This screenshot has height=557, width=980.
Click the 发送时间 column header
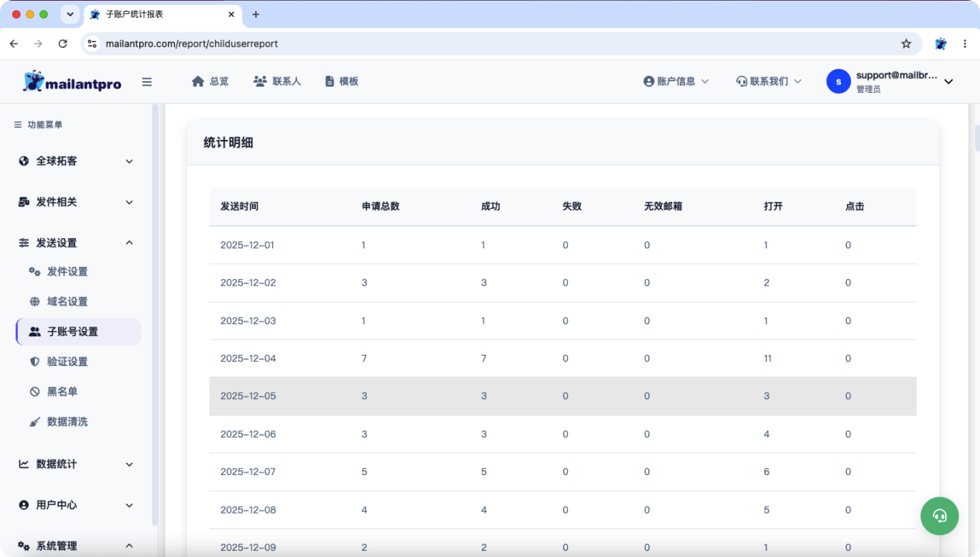coord(240,207)
